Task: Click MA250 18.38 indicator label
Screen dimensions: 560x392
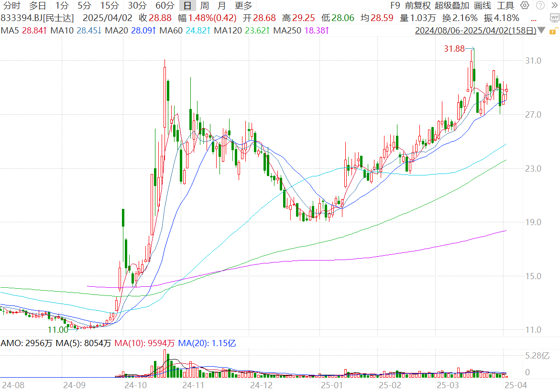Action: point(301,30)
